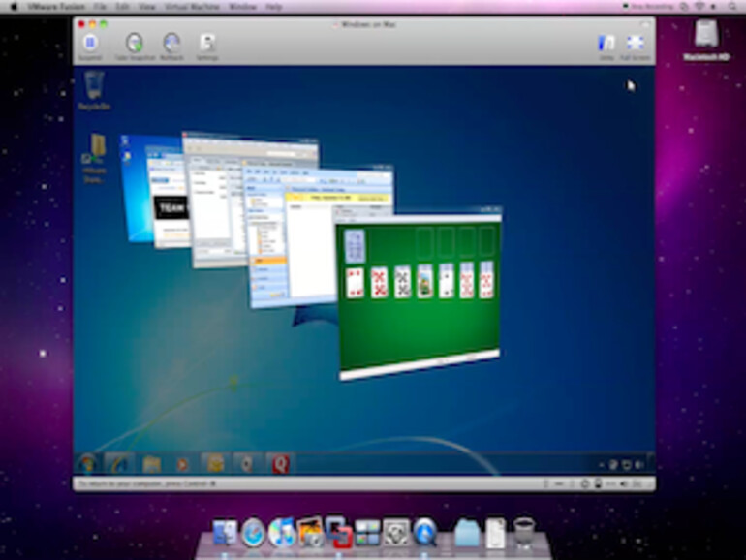Image resolution: width=746 pixels, height=560 pixels.
Task: Open the virtual machine Settings icon
Action: pos(207,43)
